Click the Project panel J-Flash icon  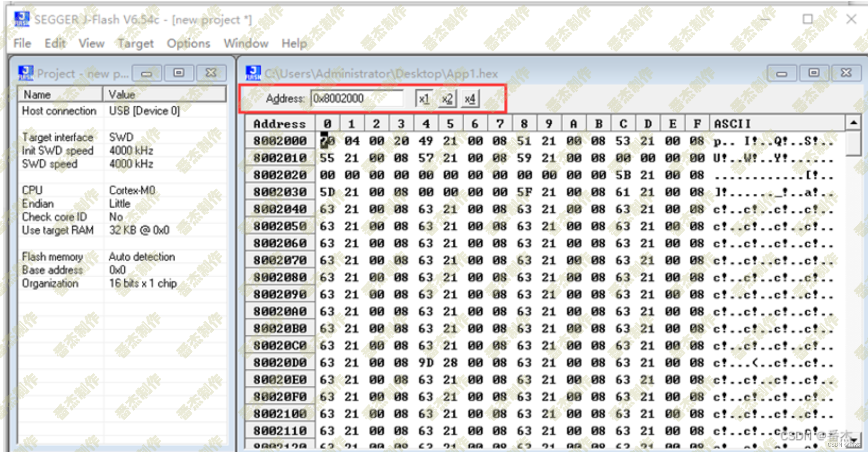[x=26, y=73]
